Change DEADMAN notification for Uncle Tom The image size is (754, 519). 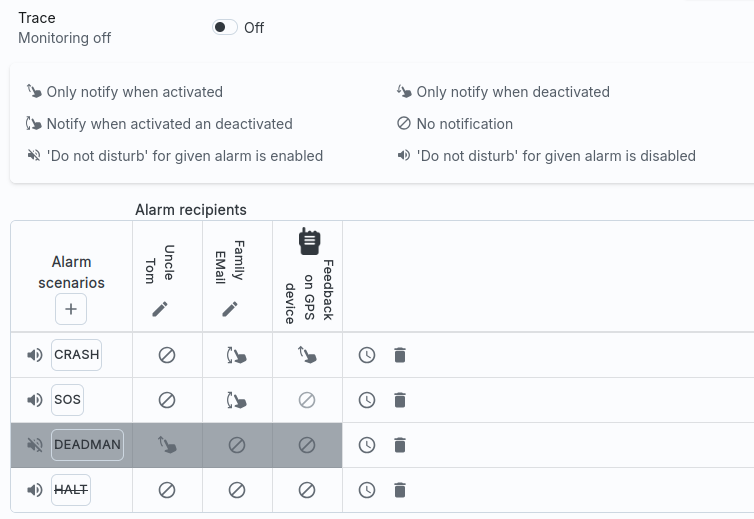pos(167,445)
